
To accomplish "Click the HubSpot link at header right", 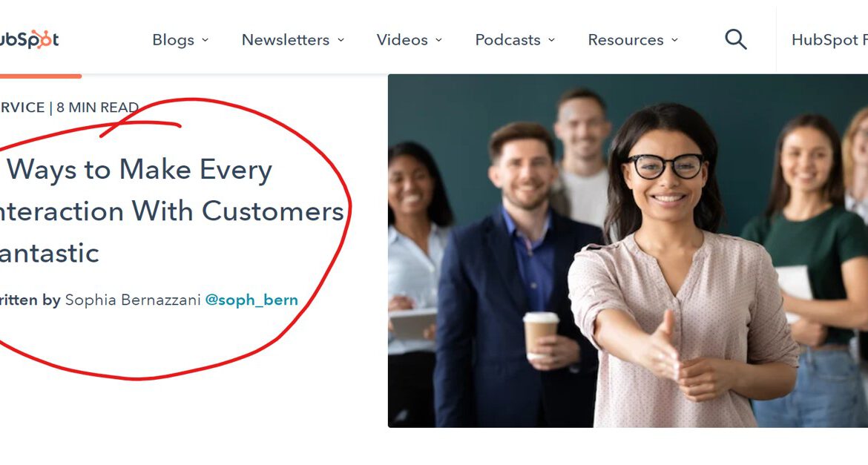I will click(829, 40).
